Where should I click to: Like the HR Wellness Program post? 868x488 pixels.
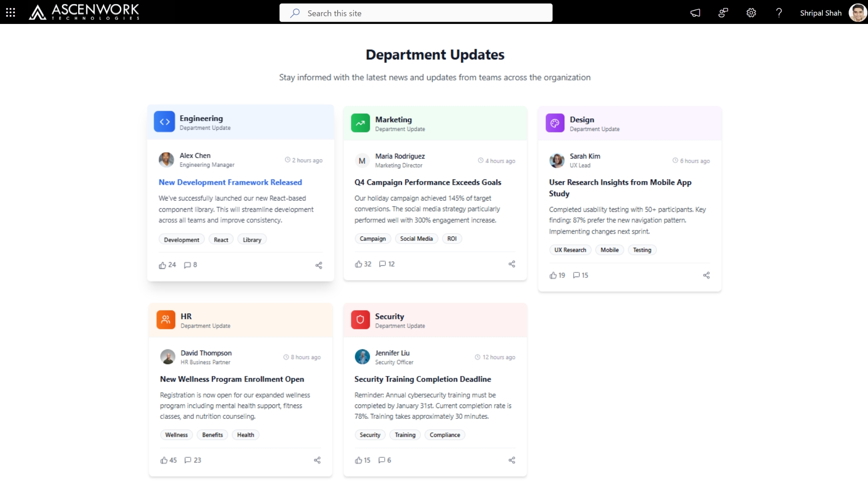[164, 460]
